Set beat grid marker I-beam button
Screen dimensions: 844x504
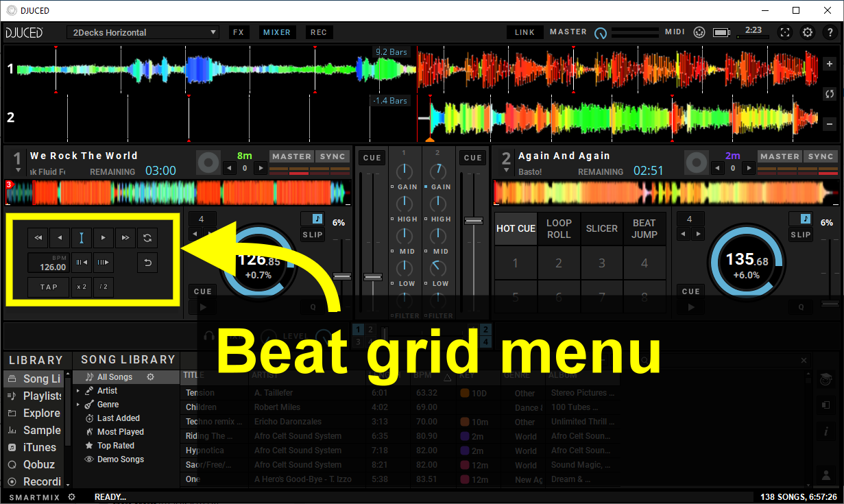[82, 238]
